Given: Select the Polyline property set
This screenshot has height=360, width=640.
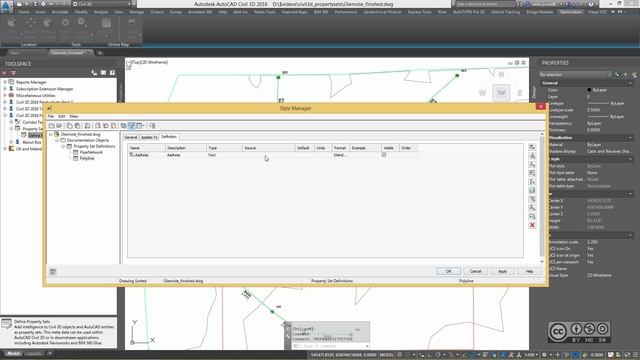Looking at the screenshot, I should 87,158.
